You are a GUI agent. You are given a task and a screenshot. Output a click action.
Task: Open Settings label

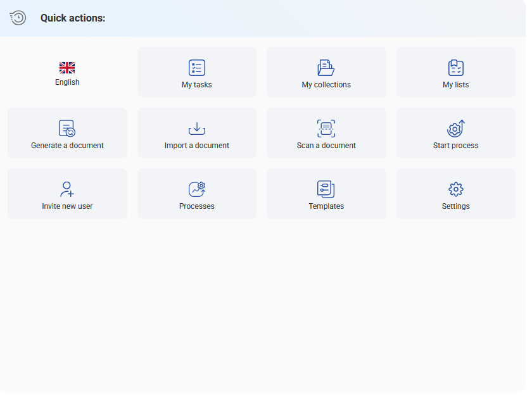point(455,206)
